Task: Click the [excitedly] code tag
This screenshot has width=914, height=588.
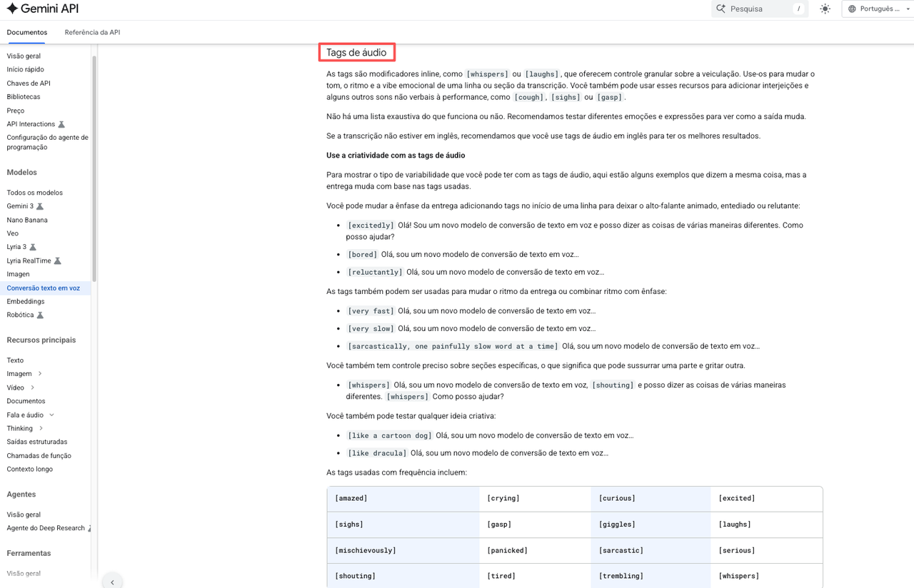Action: [371, 225]
